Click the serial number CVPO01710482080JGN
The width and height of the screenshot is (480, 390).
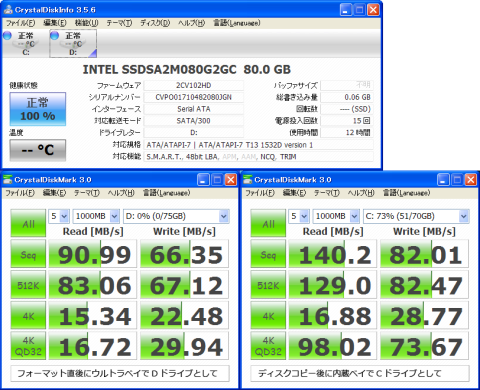194,97
